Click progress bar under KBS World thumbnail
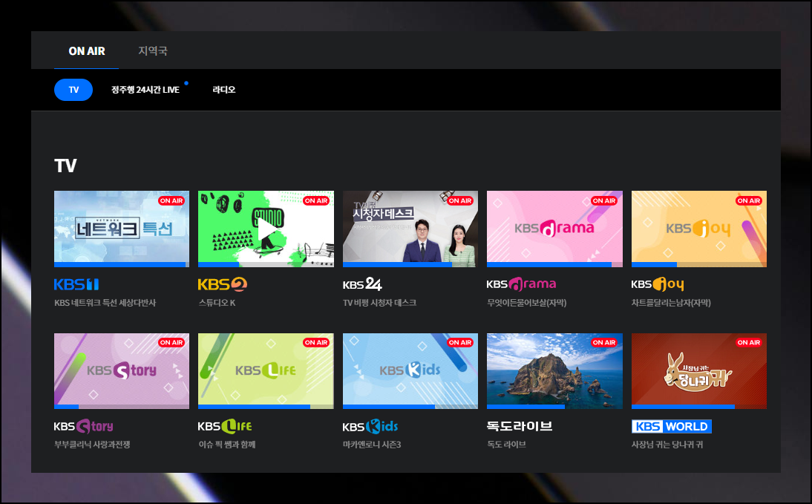 (699, 408)
